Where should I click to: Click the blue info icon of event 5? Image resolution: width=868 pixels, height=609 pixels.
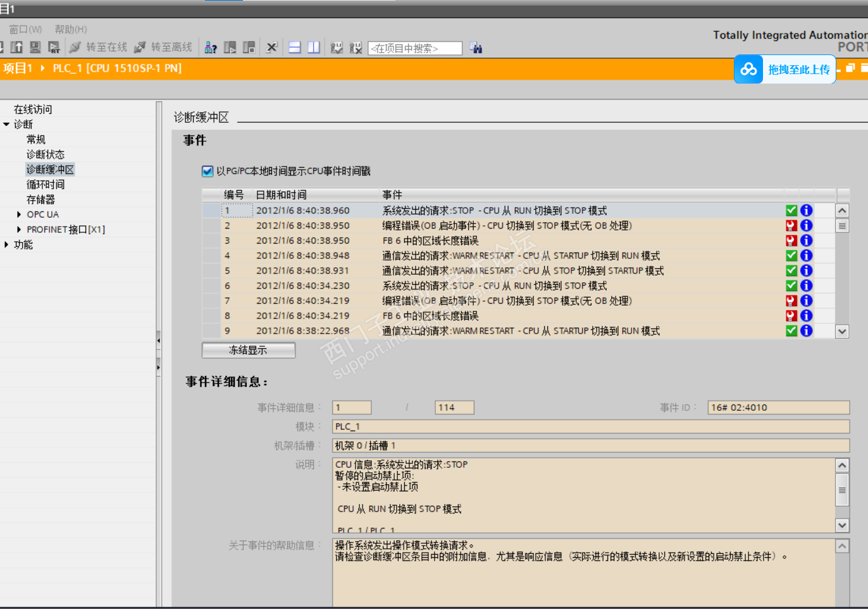(x=806, y=271)
